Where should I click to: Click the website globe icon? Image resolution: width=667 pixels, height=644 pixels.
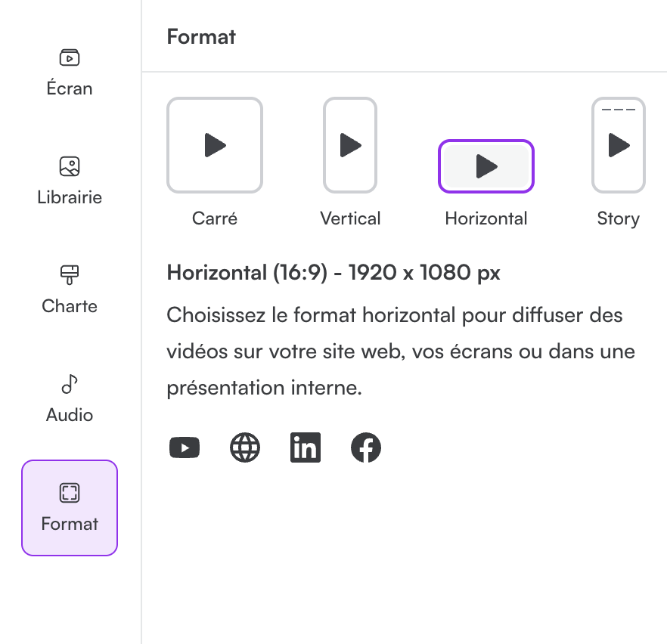pos(244,447)
